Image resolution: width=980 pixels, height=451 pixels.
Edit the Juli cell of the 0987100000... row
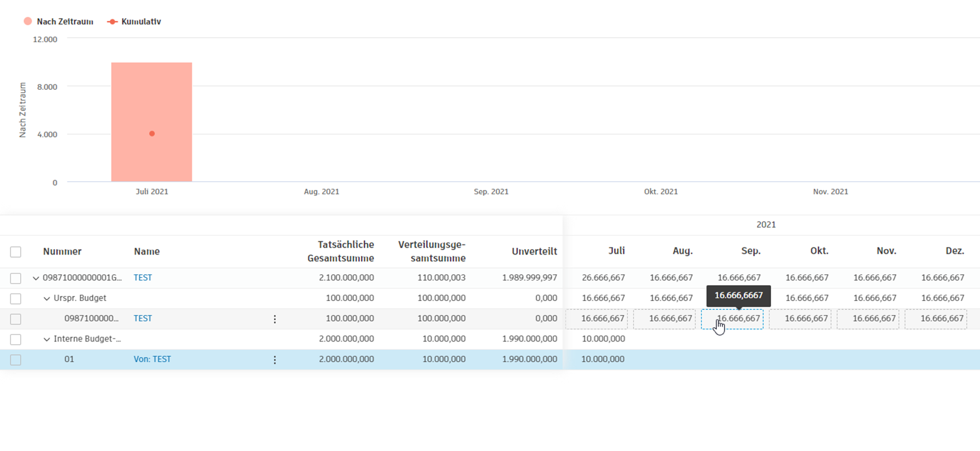(597, 319)
